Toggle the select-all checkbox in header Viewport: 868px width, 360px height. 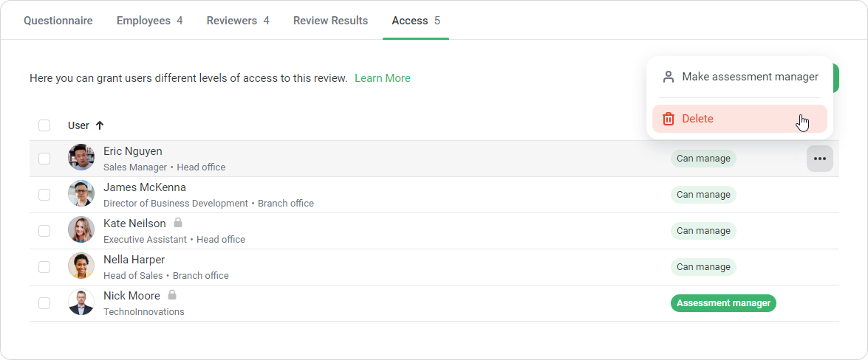44,125
